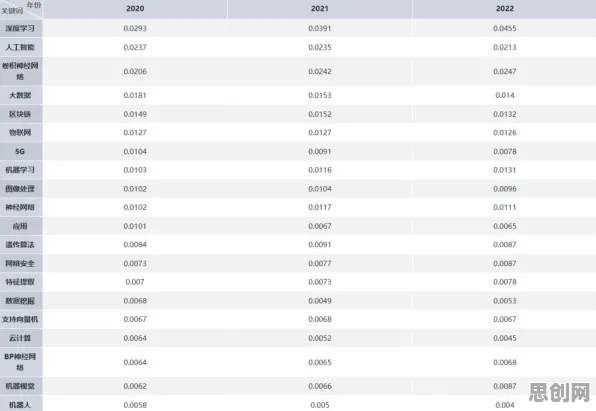This screenshot has height=411, width=596.
Task: Select the 深度学习 row label
Action: coord(20,28)
